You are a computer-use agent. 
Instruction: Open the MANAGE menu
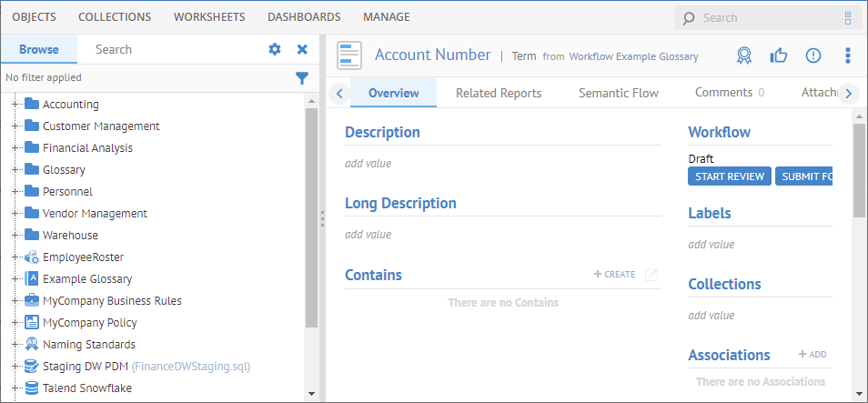coord(386,16)
